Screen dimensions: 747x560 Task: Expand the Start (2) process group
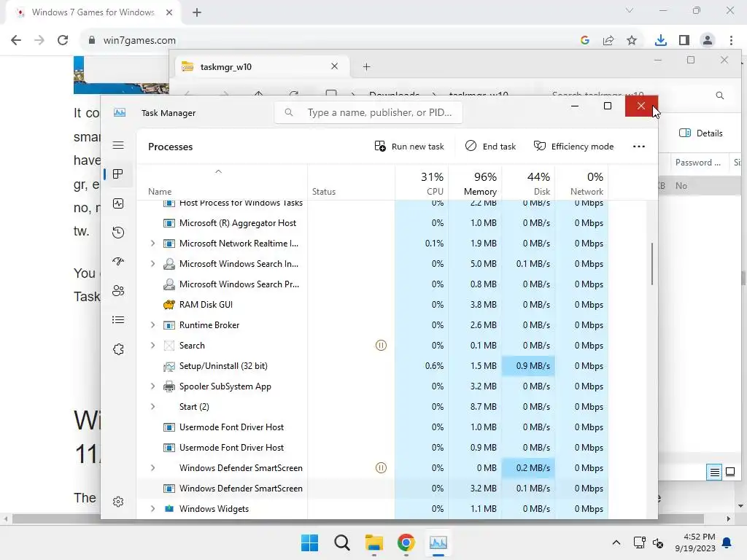click(152, 407)
